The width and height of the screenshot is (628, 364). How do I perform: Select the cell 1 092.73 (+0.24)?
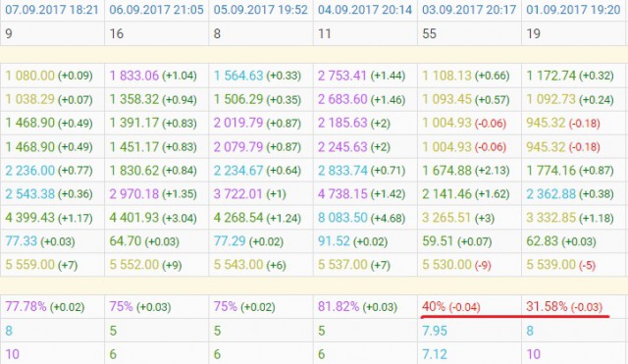574,99
